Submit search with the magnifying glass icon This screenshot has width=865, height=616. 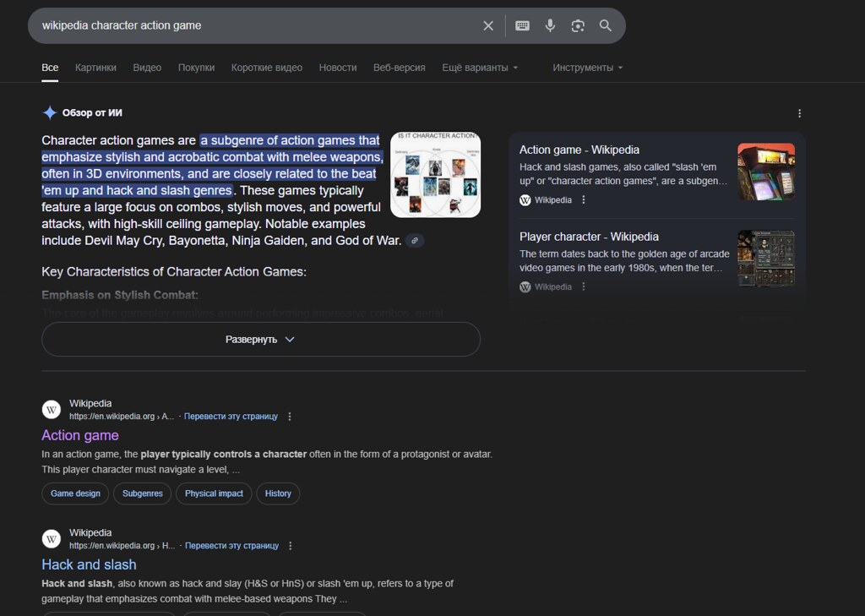click(x=605, y=25)
